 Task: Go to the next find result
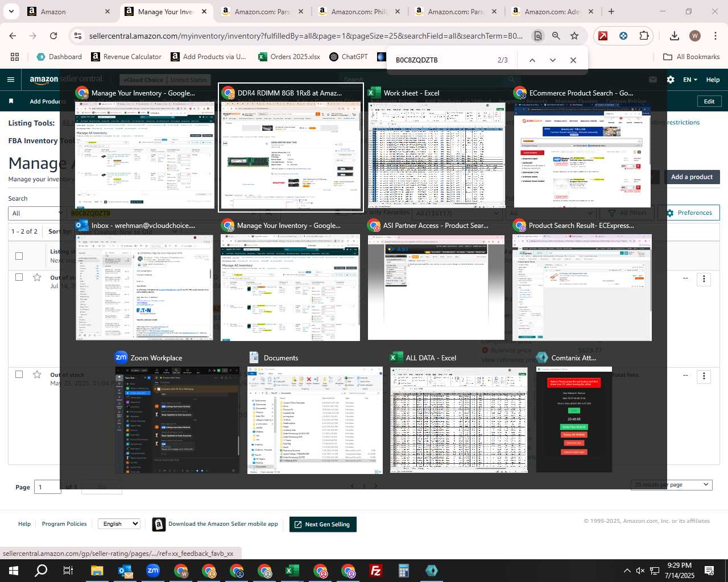[x=553, y=60]
